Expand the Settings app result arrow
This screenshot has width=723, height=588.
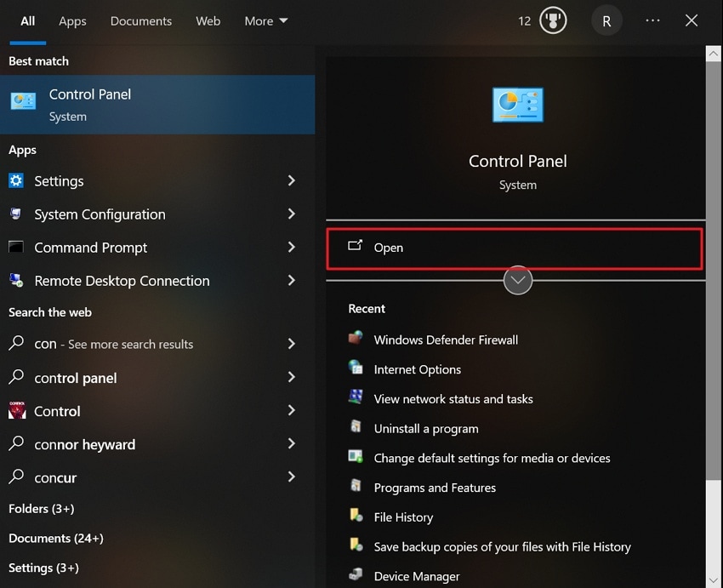point(292,180)
